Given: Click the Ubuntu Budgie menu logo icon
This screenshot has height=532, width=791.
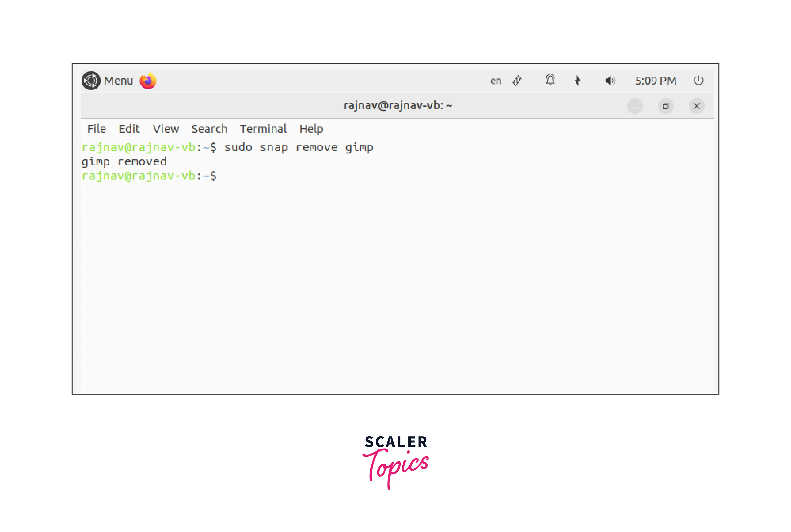Looking at the screenshot, I should point(91,81).
